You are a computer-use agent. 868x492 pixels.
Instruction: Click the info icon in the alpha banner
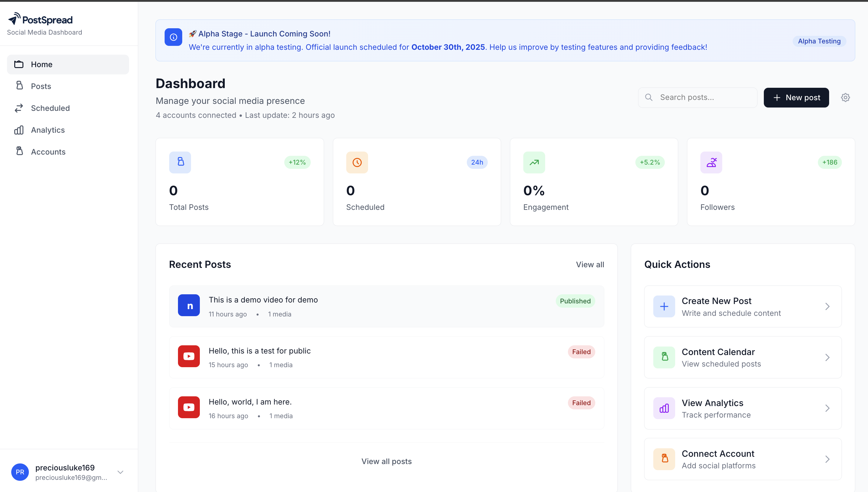[173, 37]
